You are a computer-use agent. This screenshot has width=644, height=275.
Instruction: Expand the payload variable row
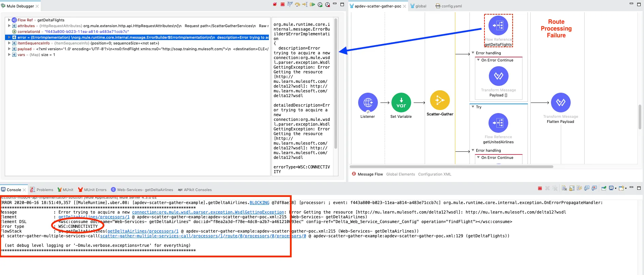pos(9,49)
